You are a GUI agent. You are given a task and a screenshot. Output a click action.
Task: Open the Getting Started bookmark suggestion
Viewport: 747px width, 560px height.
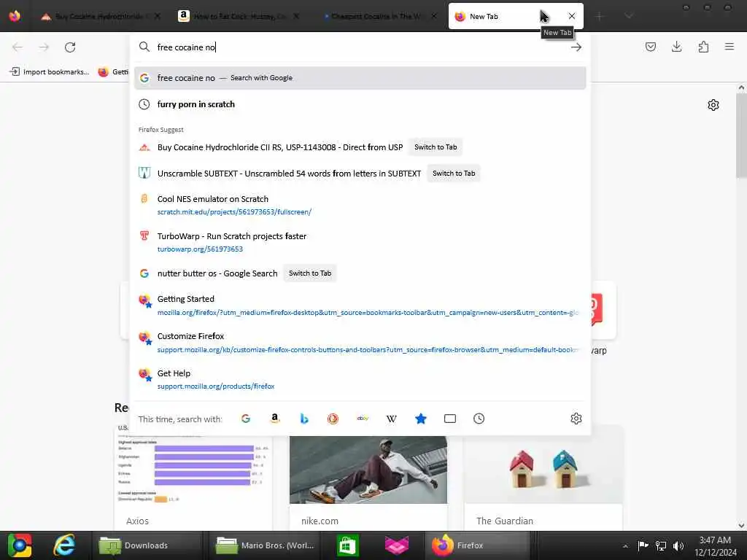tap(360, 306)
